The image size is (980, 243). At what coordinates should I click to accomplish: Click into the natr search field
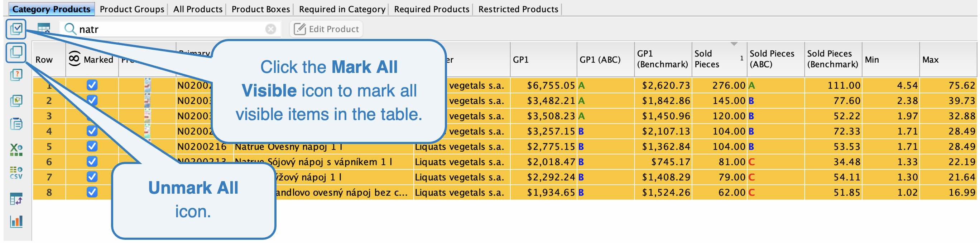pos(167,29)
